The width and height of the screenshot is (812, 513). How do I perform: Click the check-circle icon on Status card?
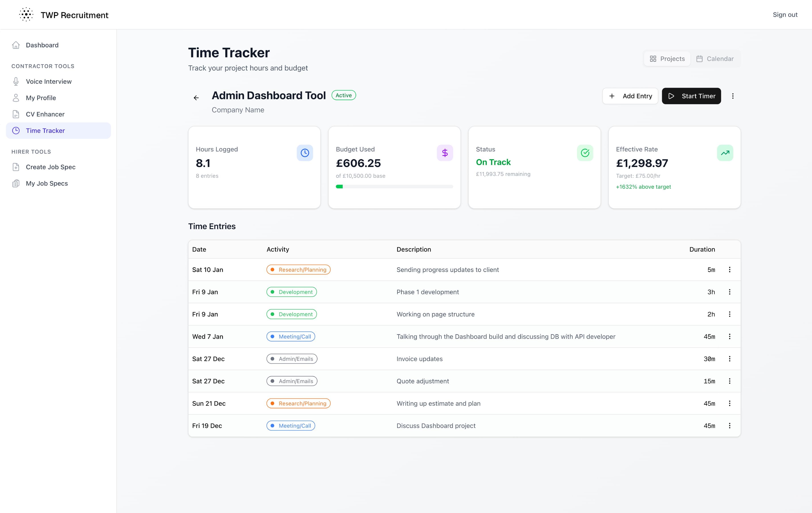[x=585, y=153]
